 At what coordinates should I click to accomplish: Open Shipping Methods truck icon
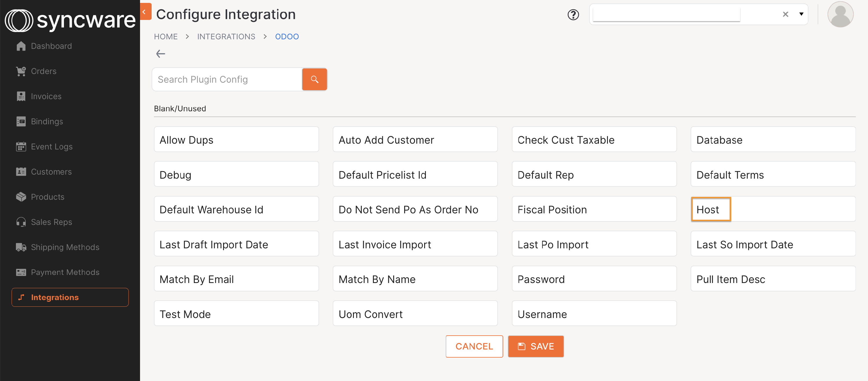point(20,247)
